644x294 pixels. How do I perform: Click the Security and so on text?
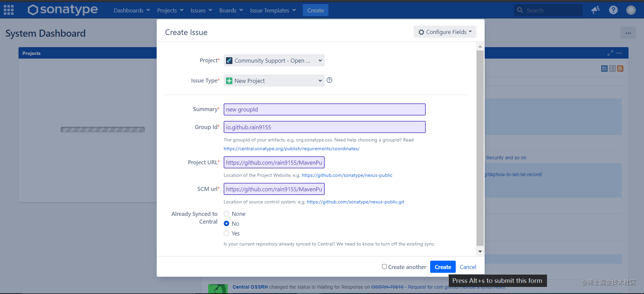pyautogui.click(x=506, y=158)
